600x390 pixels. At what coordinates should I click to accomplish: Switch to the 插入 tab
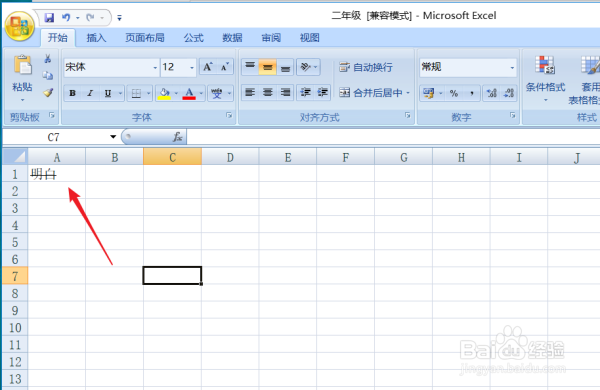click(96, 38)
